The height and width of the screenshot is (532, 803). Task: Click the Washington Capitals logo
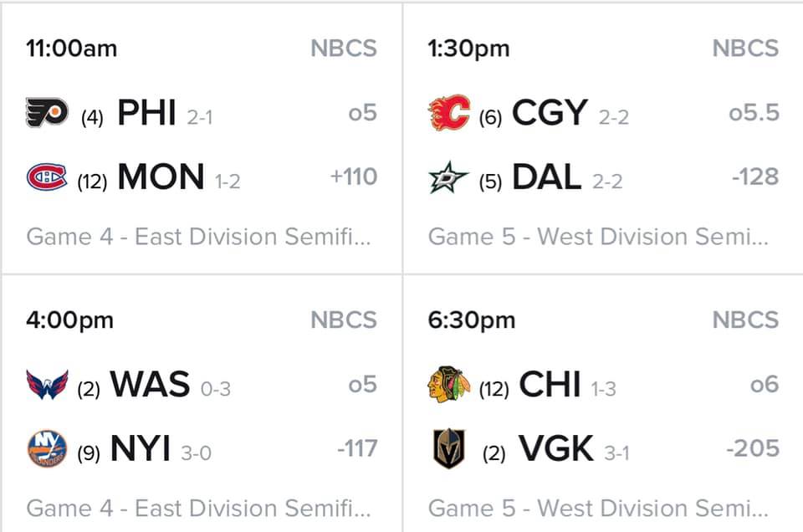[47, 385]
